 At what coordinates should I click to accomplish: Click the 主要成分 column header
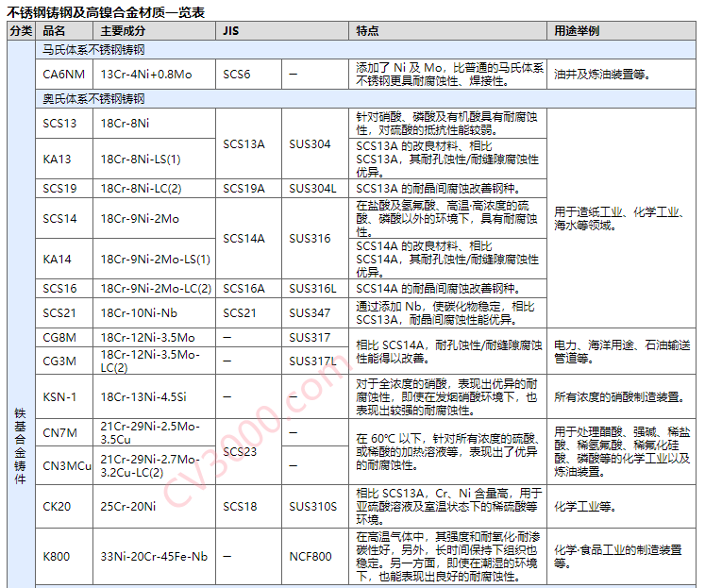(x=121, y=31)
